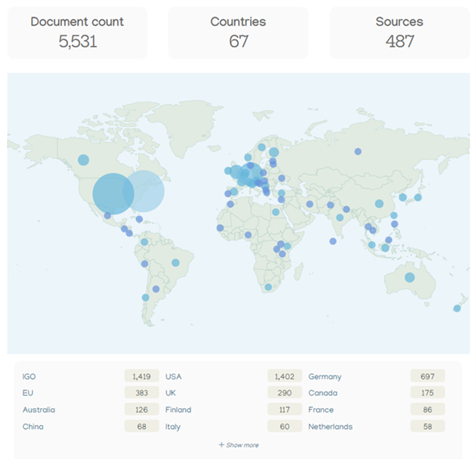Select the Canada count badge 175
The image size is (476, 459).
click(x=427, y=393)
